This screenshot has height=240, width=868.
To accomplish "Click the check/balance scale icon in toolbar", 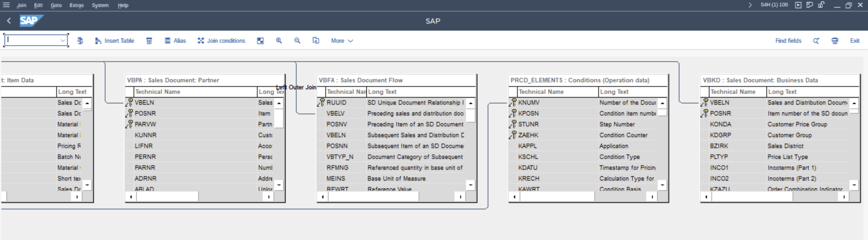I will [x=80, y=41].
